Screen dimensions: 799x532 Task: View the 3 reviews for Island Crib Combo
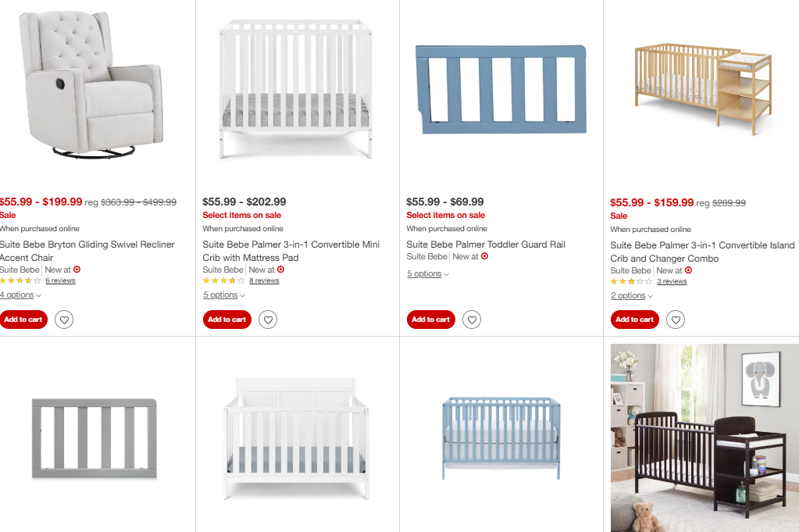pos(672,281)
